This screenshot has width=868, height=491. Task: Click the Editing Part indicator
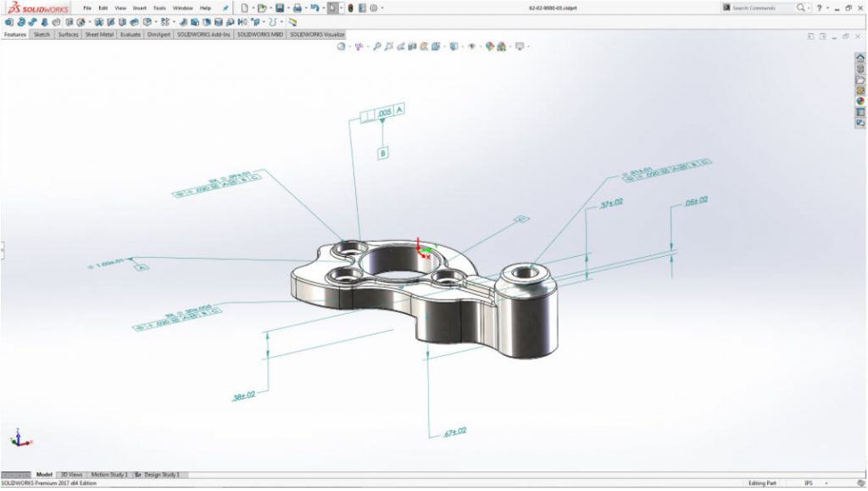(x=763, y=483)
